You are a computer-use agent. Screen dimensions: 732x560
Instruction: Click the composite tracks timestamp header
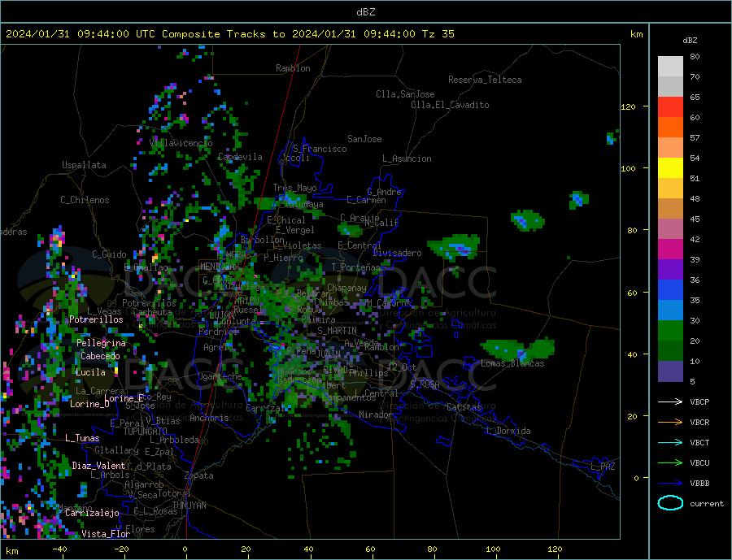pyautogui.click(x=229, y=34)
